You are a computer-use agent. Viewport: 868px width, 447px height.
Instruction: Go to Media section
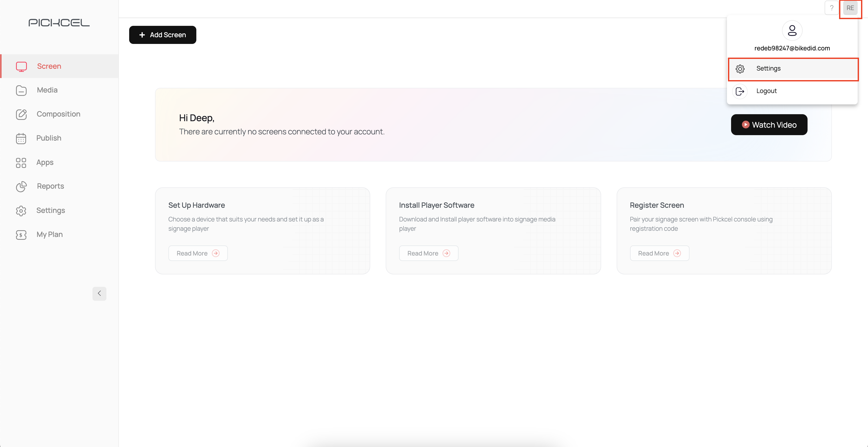coord(60,90)
